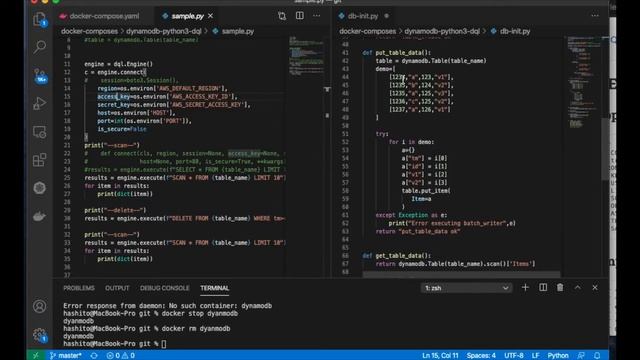The image size is (640, 360).
Task: Open the Kubernetes view icon
Action: tap(40, 188)
